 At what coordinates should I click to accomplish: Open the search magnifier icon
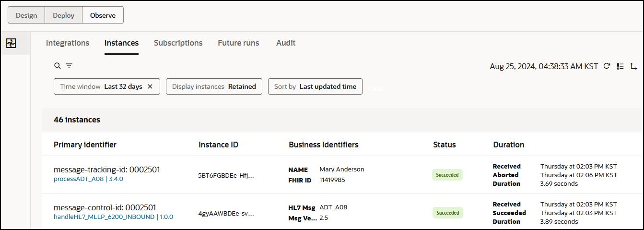tap(58, 66)
